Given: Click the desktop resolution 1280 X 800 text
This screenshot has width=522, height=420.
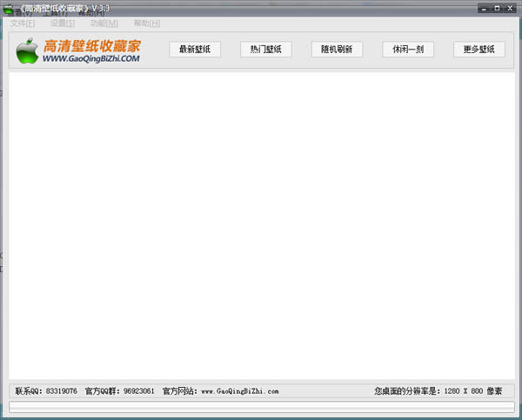Looking at the screenshot, I should [x=462, y=391].
